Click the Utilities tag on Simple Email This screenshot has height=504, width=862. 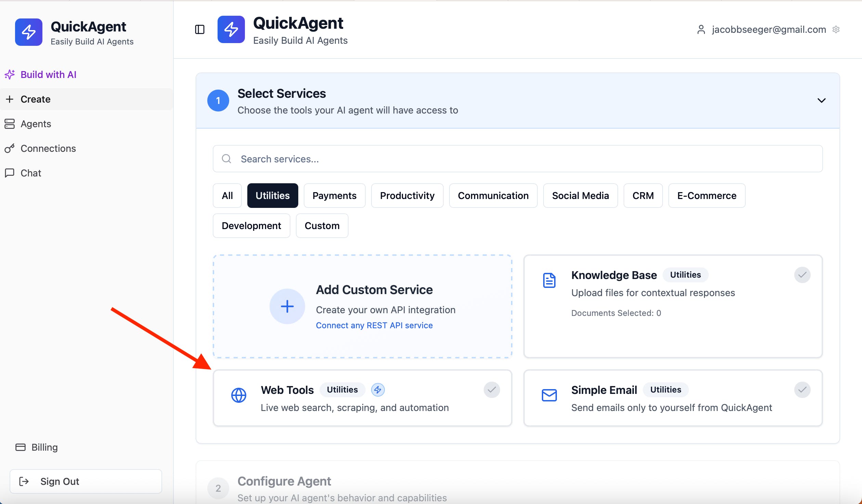666,389
